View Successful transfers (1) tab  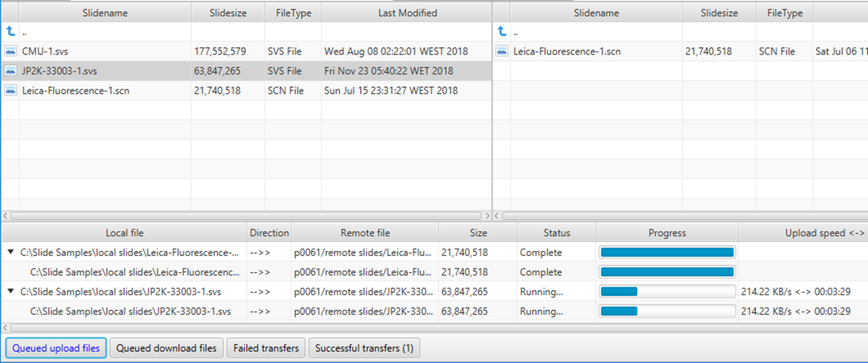(364, 348)
